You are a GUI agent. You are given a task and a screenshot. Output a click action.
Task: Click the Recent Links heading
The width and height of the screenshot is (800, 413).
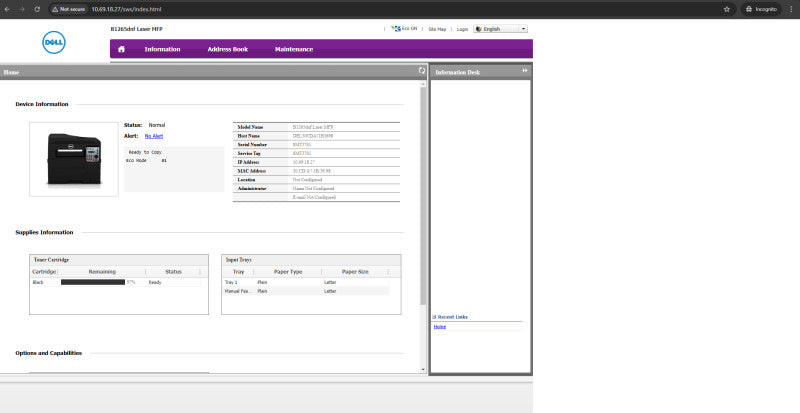[x=453, y=317]
